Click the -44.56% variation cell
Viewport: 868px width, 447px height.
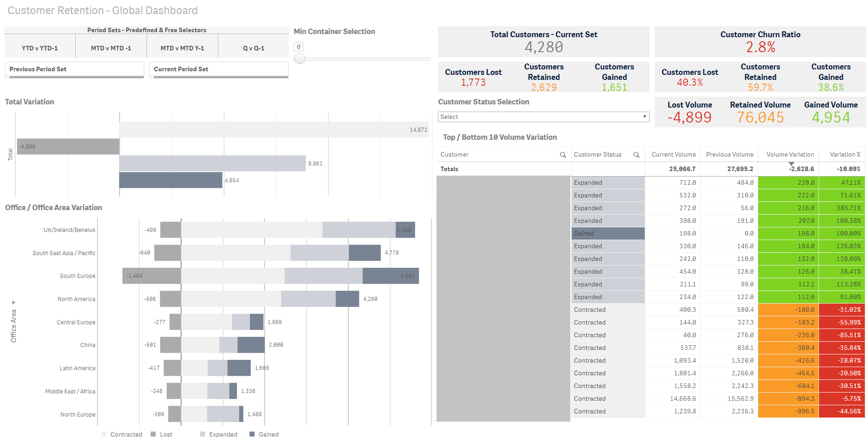coord(842,412)
